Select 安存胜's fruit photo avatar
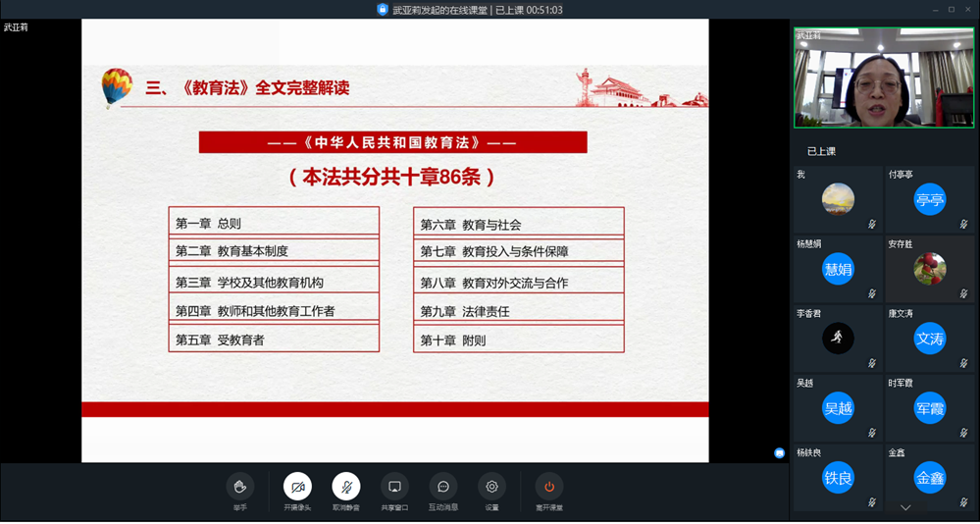Viewport: 980px width, 524px height. pos(929,269)
